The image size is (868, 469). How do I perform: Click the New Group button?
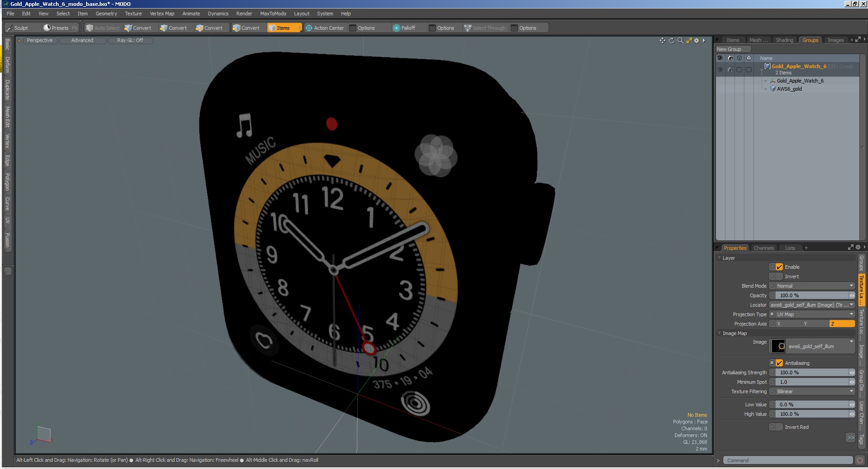point(733,49)
